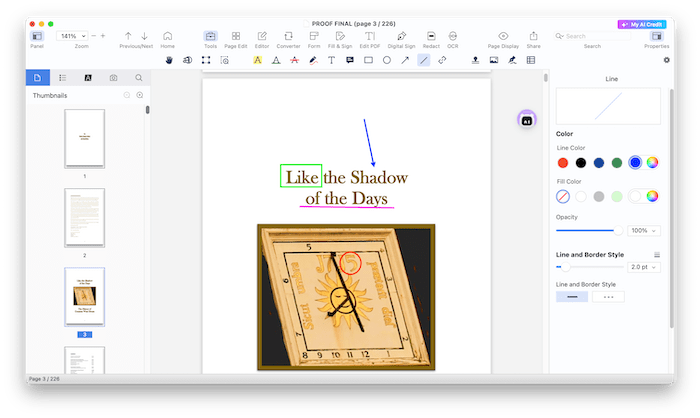Open the 2.0 pt line width dropdown

click(643, 267)
